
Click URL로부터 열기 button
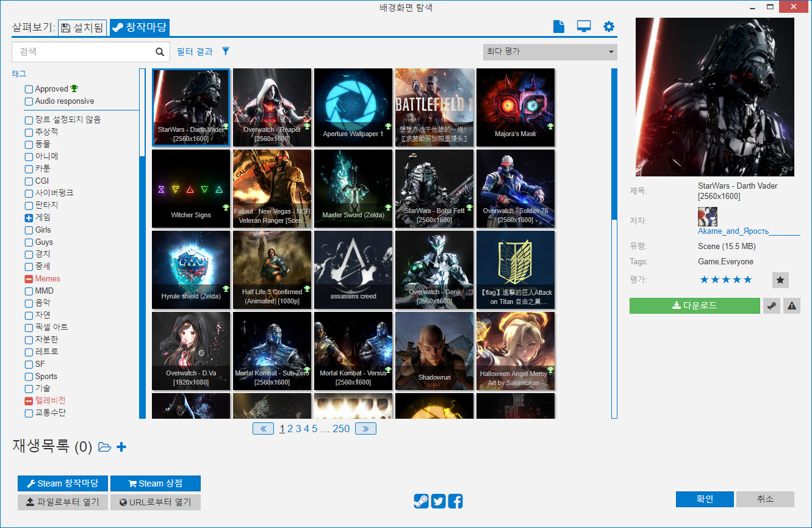156,502
